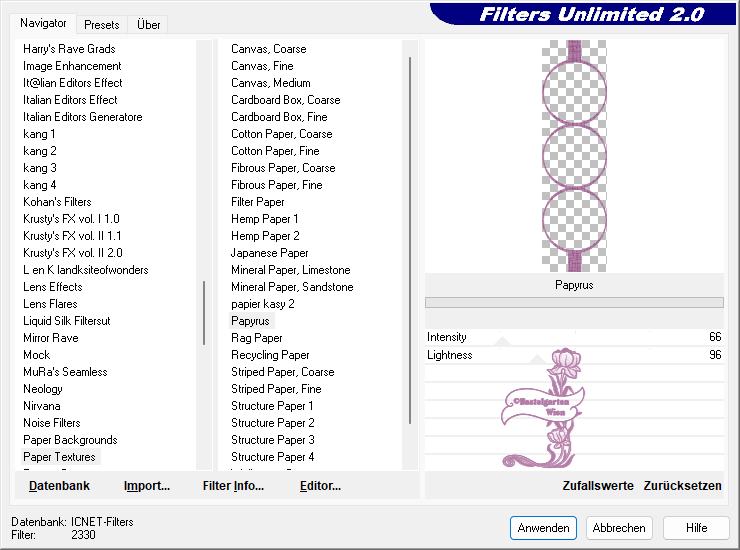Open the Import... dialog
Viewport: 740px width, 550px height.
pyautogui.click(x=147, y=486)
